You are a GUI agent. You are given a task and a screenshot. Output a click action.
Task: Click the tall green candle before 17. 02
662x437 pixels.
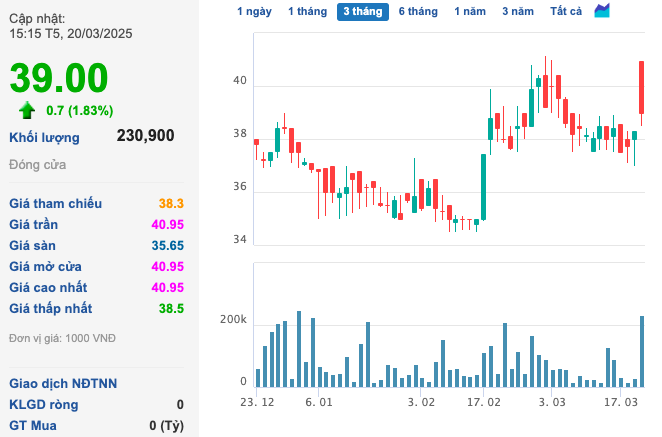point(483,186)
